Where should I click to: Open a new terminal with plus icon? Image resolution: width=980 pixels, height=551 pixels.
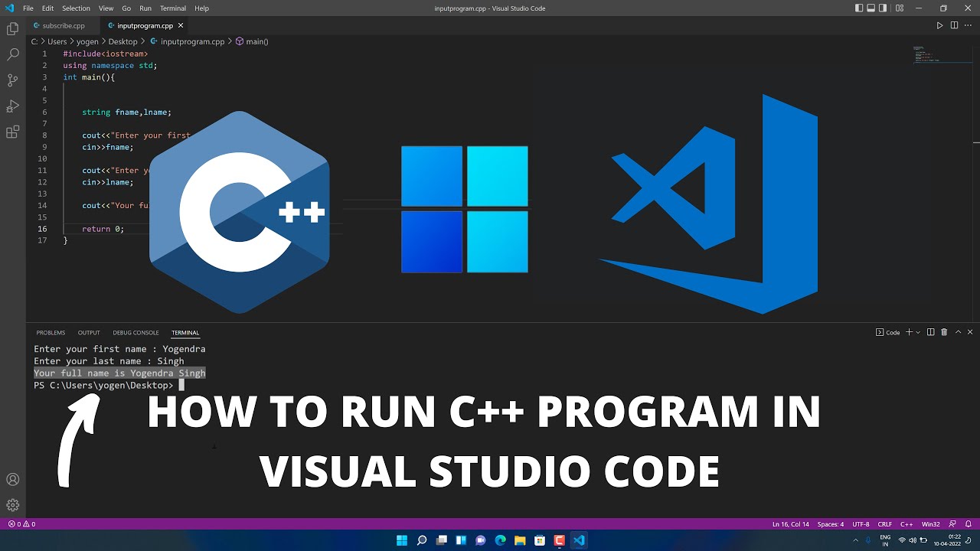point(910,332)
